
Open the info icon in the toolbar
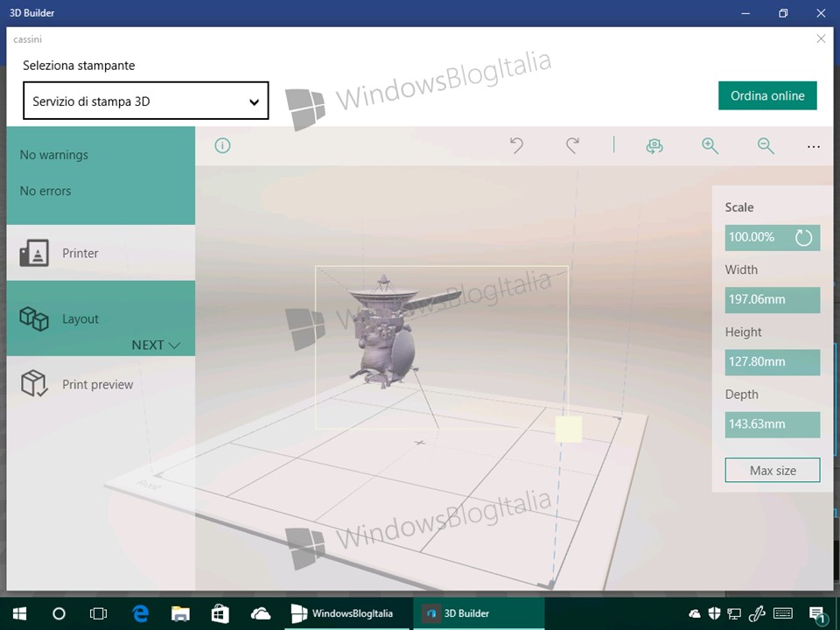(222, 146)
